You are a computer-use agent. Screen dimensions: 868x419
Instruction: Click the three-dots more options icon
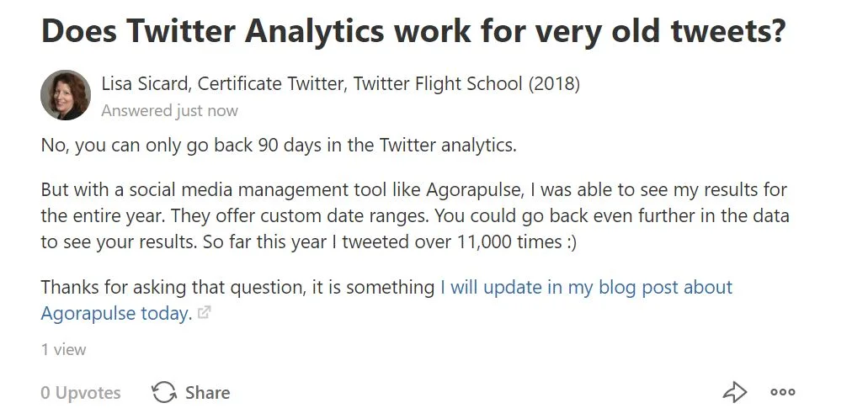(783, 392)
